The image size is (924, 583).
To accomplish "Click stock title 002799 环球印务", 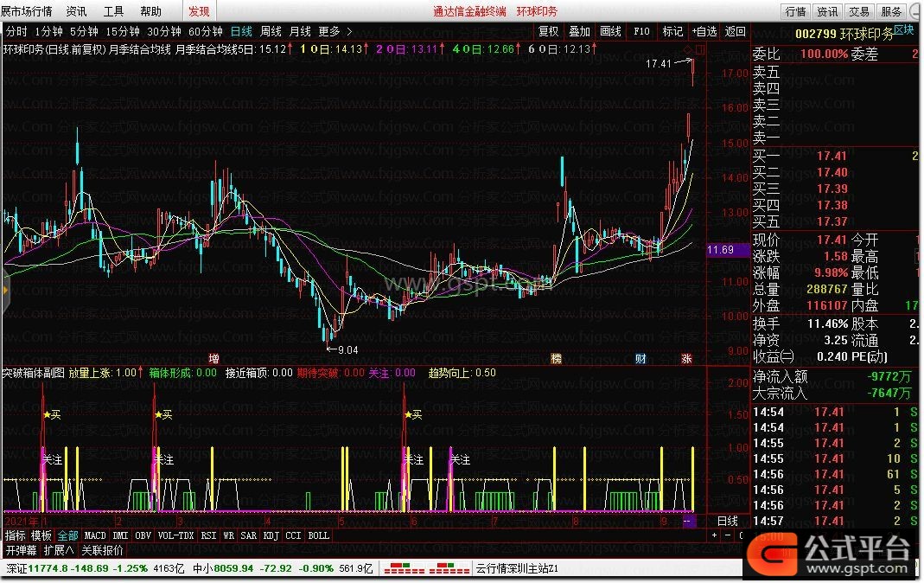I will coord(844,35).
